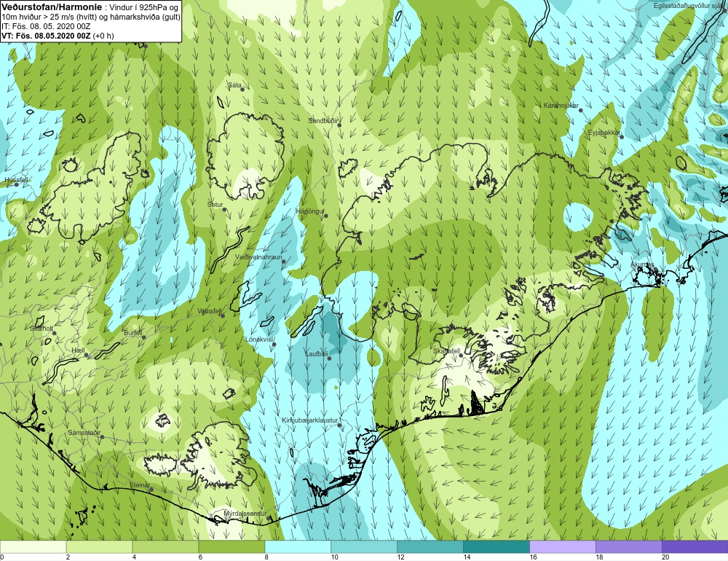Screen dimensions: 728x561
Task: Select the Laufbali station label
Action: click(x=317, y=353)
